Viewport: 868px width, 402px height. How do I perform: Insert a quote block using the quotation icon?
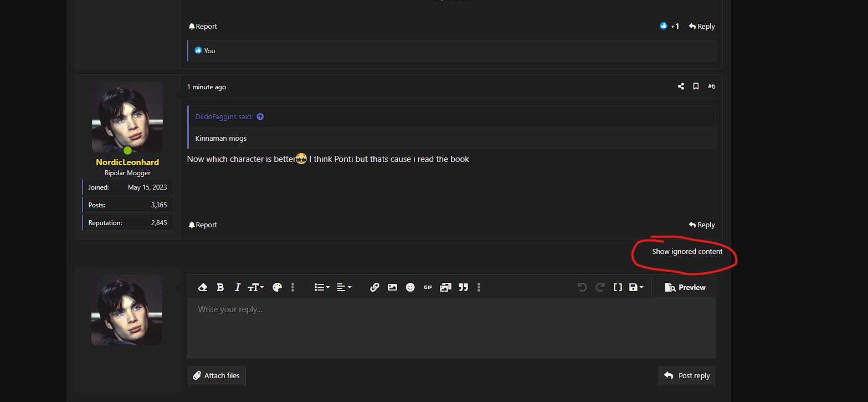(x=463, y=287)
